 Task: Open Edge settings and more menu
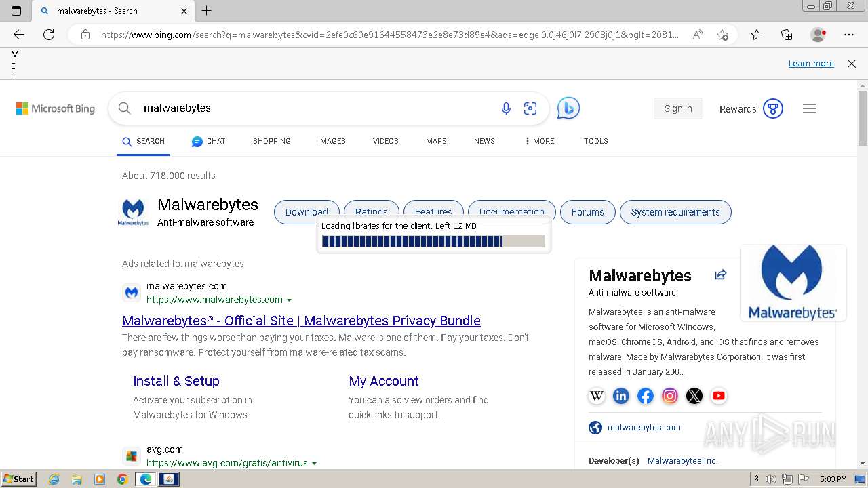click(x=849, y=35)
